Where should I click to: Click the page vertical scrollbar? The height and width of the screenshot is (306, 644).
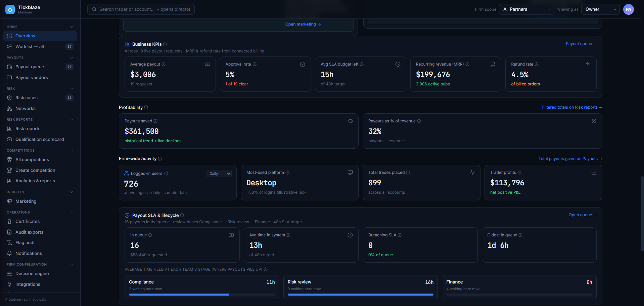click(x=642, y=213)
